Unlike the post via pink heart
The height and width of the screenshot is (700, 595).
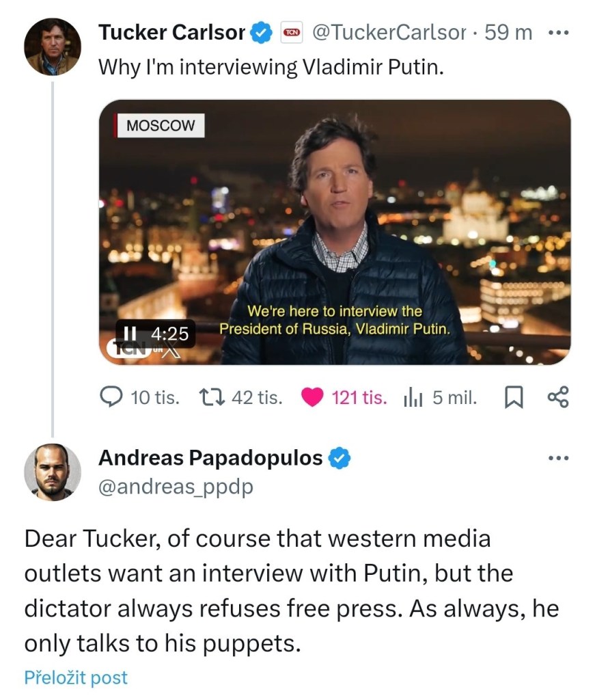click(312, 397)
